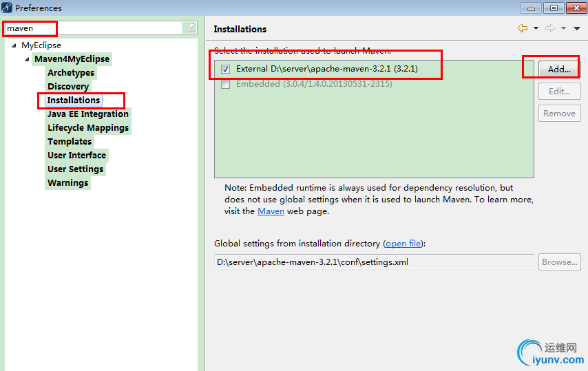
Task: Click the Add... button
Action: coord(559,69)
